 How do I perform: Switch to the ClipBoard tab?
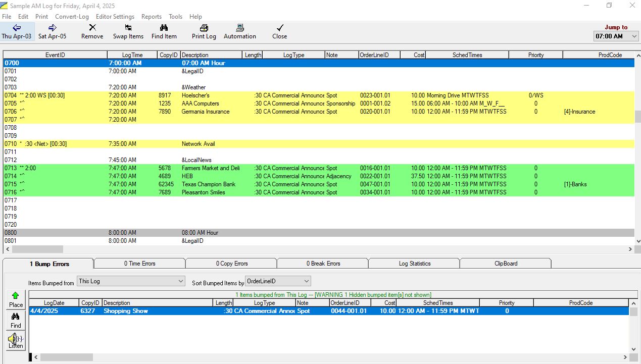(506, 264)
